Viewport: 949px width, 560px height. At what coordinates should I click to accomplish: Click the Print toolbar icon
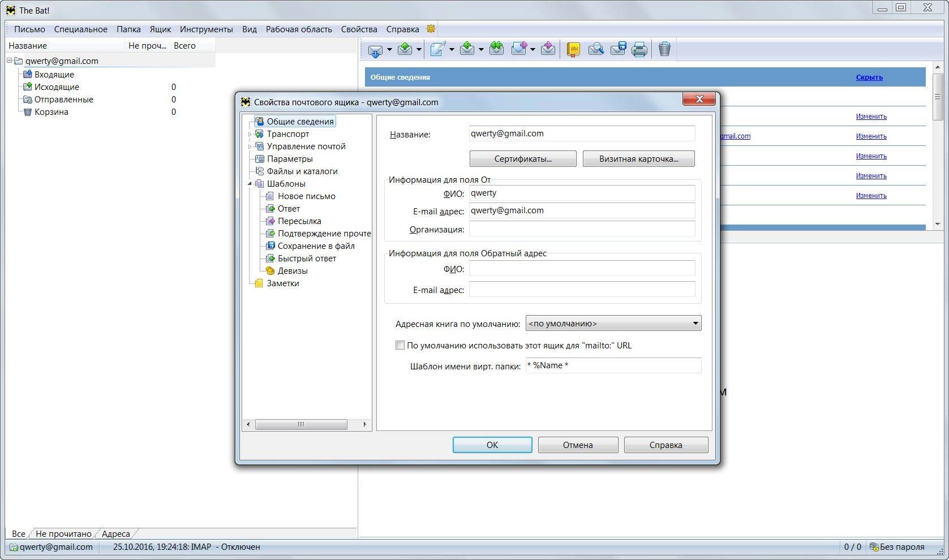[639, 50]
